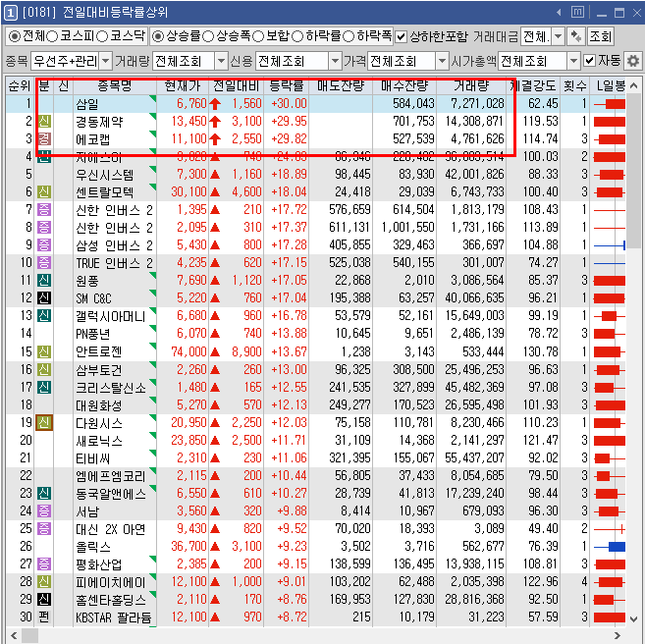Click the 신 badge on 센트랄모텍 row
The height and width of the screenshot is (644, 645).
tap(44, 191)
